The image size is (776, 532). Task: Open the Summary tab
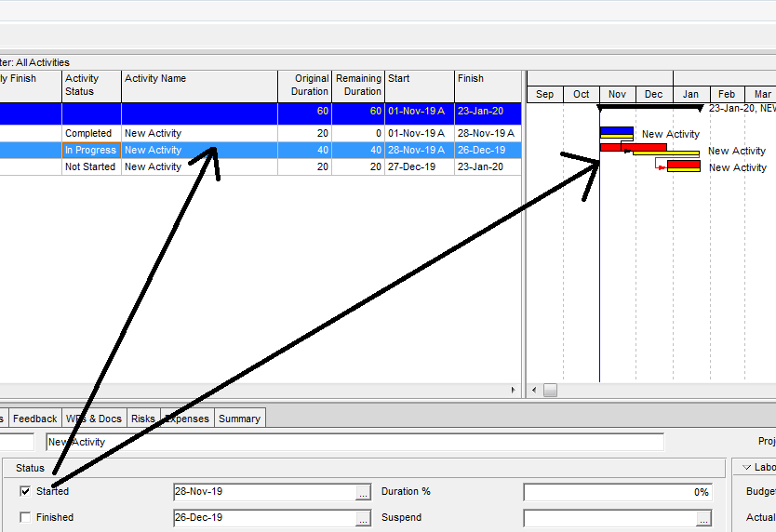[x=239, y=419]
